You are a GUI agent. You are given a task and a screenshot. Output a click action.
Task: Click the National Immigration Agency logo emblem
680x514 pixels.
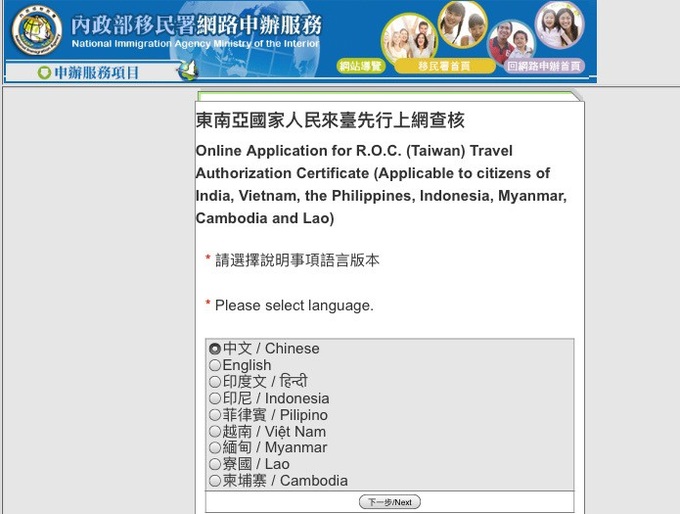(x=36, y=31)
